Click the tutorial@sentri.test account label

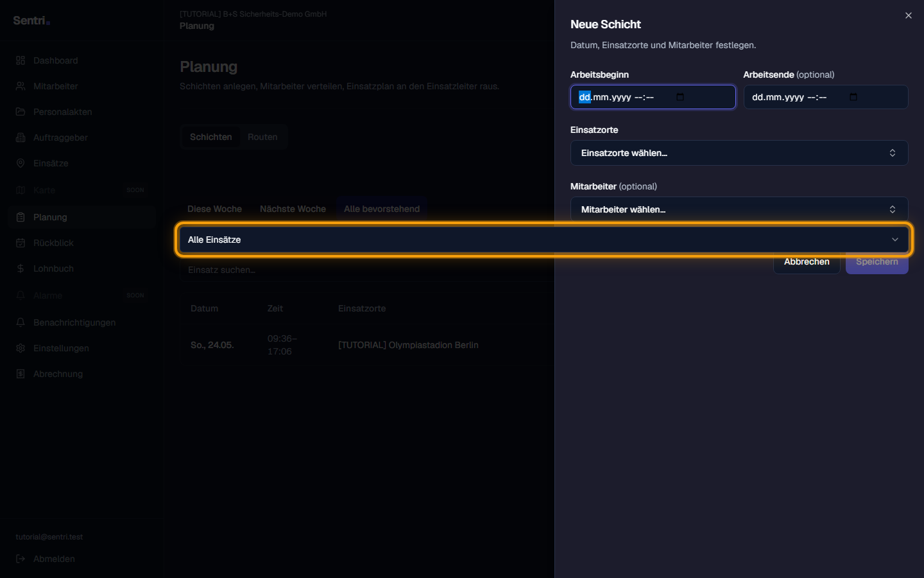click(x=49, y=537)
